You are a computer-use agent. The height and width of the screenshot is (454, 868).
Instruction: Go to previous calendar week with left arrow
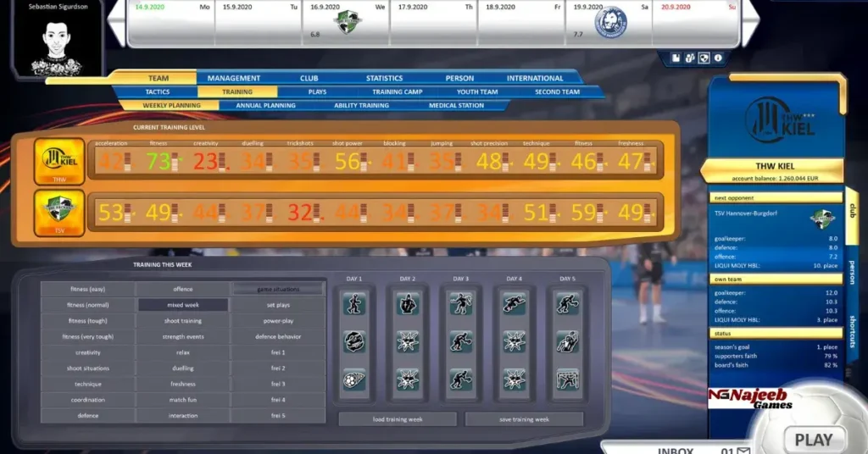point(117,23)
